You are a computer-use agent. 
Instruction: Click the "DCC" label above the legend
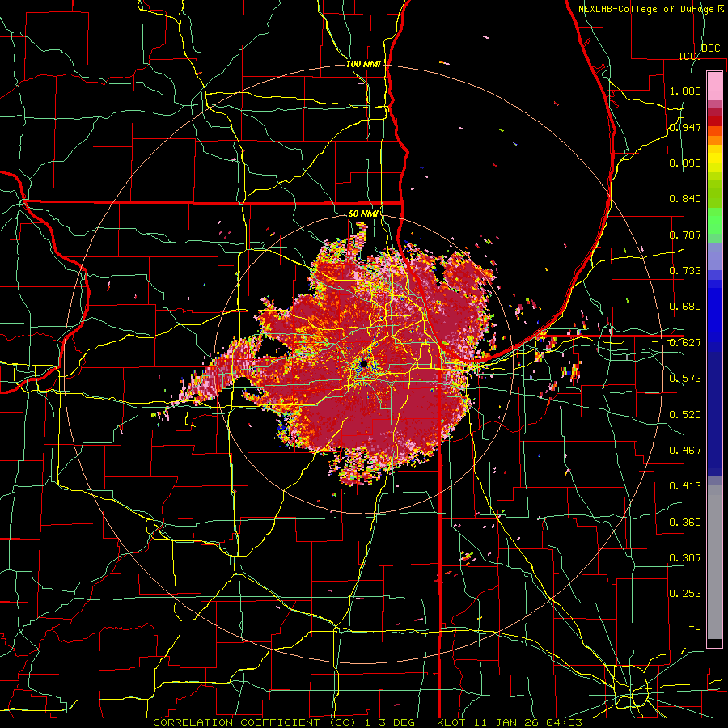(710, 49)
